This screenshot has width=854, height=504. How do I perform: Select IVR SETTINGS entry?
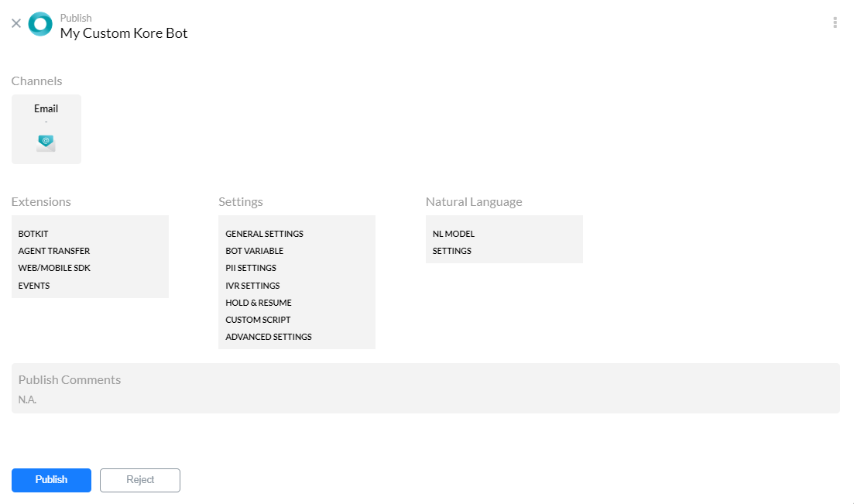tap(252, 286)
